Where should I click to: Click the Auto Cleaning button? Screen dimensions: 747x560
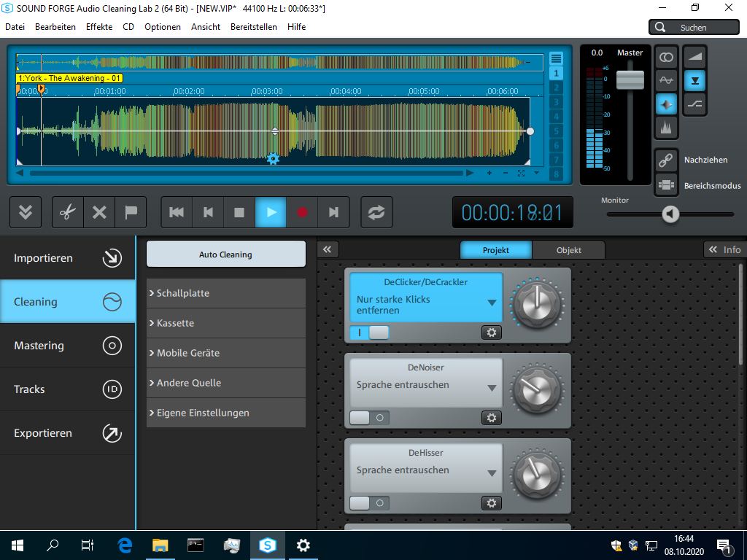[x=225, y=254]
